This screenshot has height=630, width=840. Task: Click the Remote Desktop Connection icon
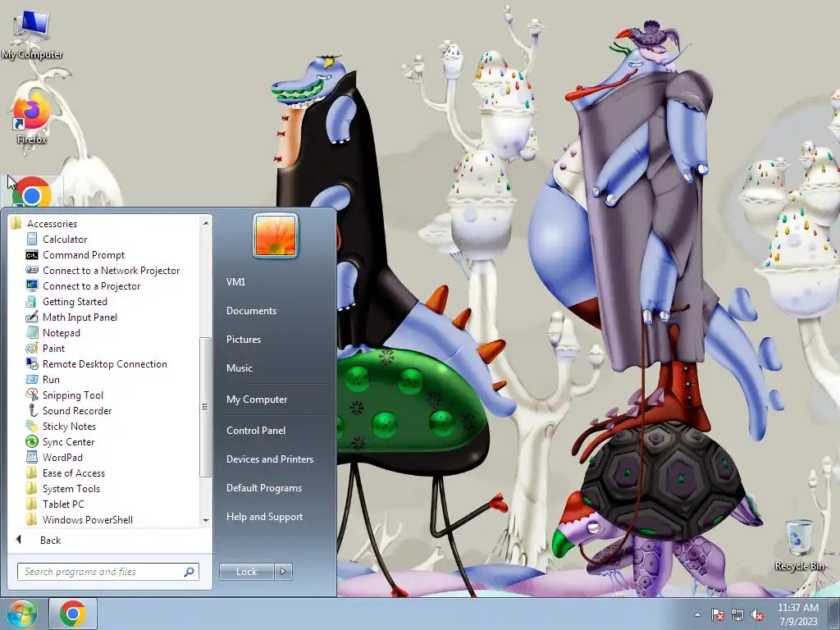[32, 363]
